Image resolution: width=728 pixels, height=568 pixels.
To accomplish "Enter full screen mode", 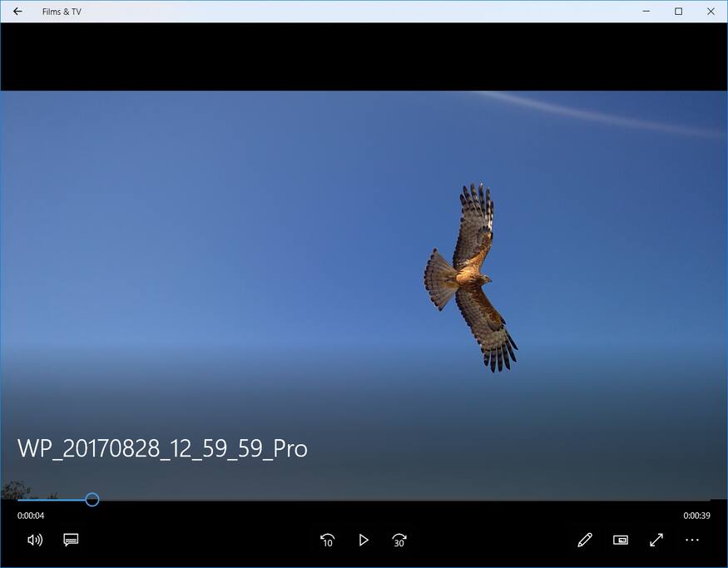I will pyautogui.click(x=656, y=540).
